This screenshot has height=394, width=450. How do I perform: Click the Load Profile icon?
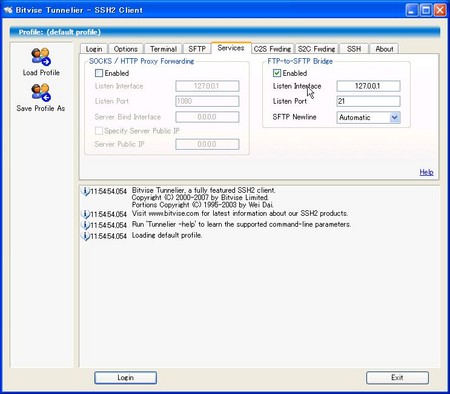pyautogui.click(x=41, y=57)
